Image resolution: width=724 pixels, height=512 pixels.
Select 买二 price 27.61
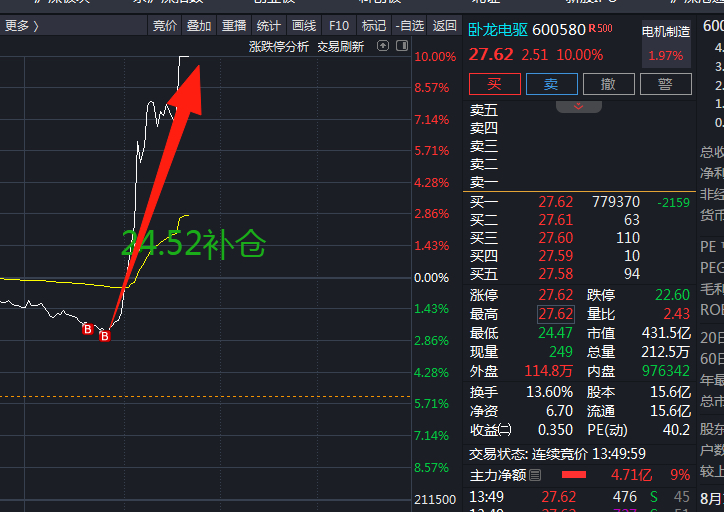555,220
